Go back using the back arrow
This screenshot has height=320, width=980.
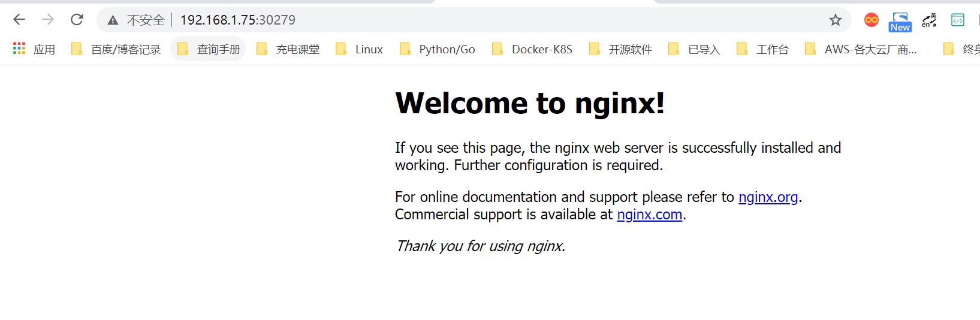click(19, 20)
